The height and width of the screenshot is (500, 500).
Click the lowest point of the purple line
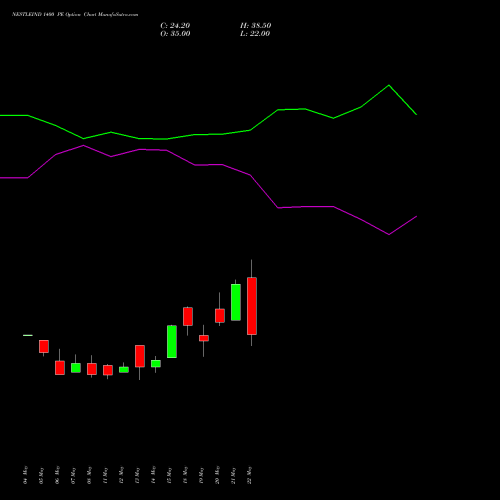coord(389,234)
